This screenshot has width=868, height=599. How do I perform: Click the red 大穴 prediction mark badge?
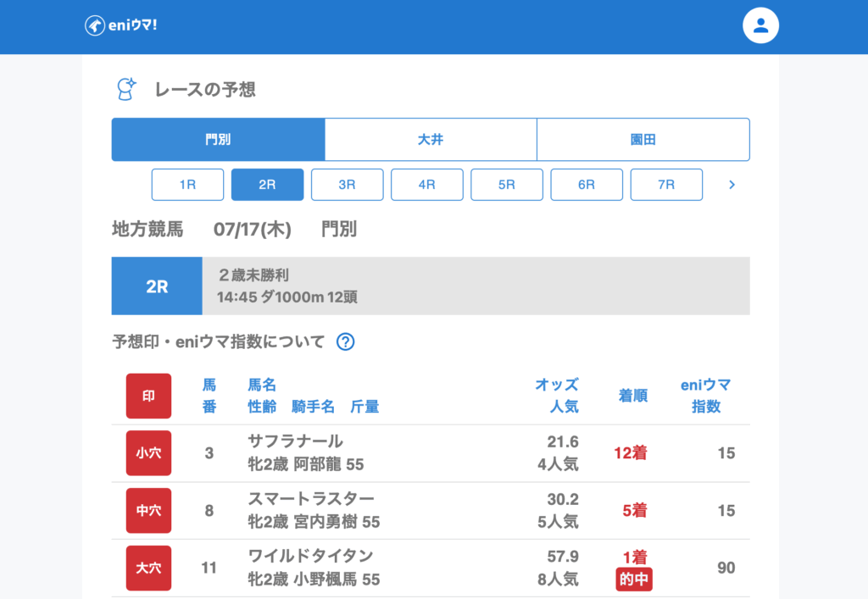[x=148, y=568]
